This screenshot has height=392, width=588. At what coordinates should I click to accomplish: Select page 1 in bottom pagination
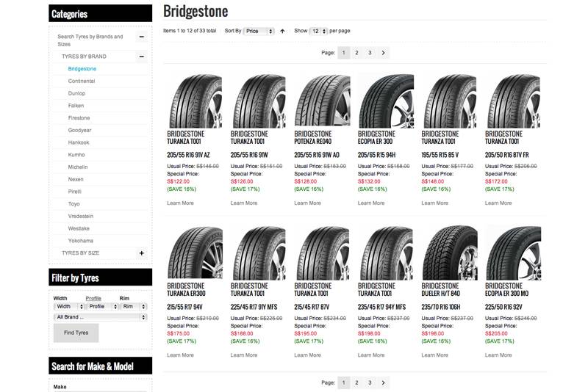[343, 382]
